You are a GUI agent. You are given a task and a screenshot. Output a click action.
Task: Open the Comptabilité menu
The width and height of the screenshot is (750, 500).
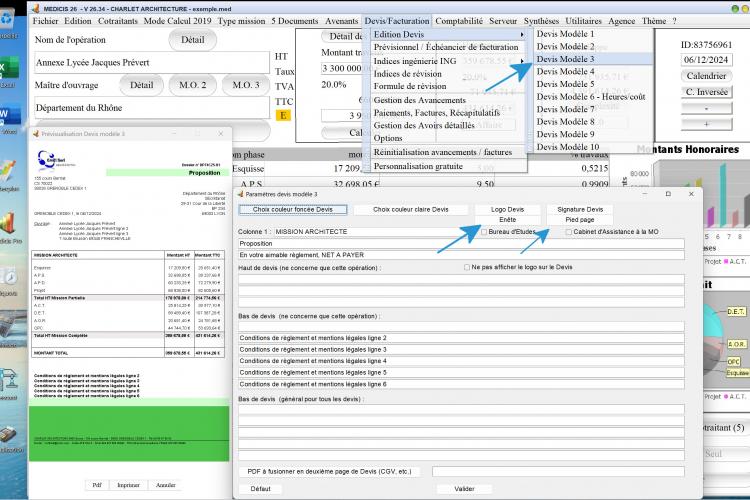(459, 21)
